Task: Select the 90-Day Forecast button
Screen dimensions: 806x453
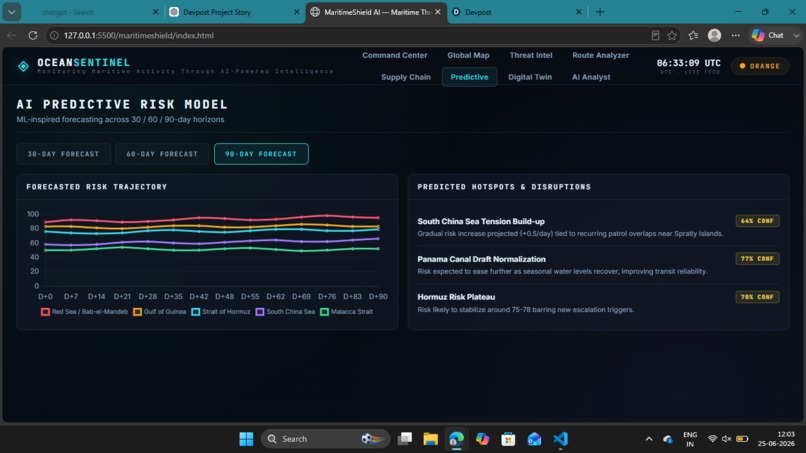Action: 261,154
